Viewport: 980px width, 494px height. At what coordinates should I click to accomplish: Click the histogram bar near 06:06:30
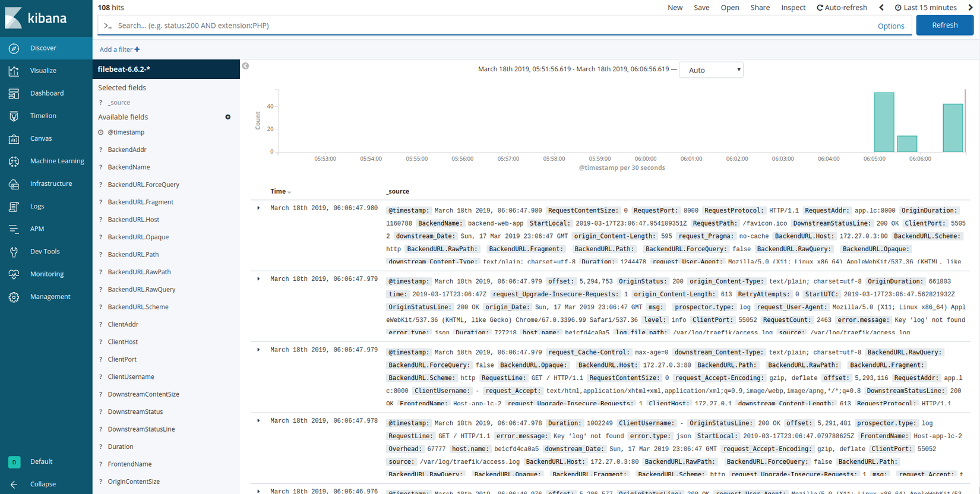pyautogui.click(x=953, y=128)
